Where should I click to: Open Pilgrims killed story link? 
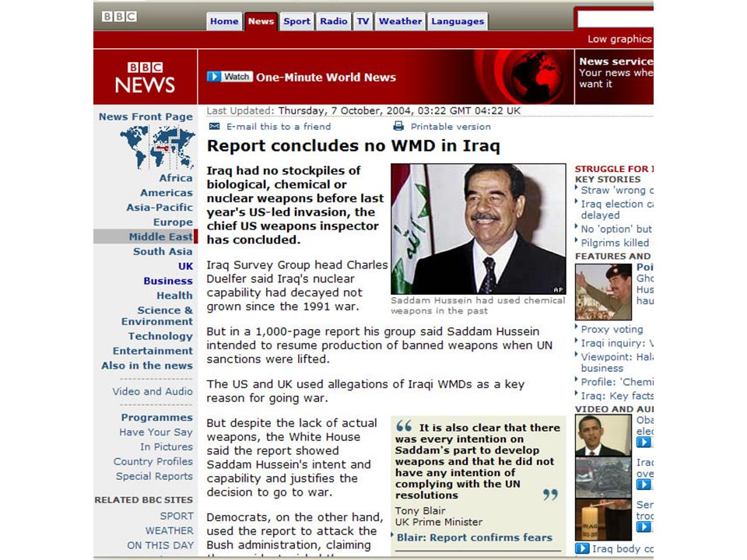tap(615, 243)
